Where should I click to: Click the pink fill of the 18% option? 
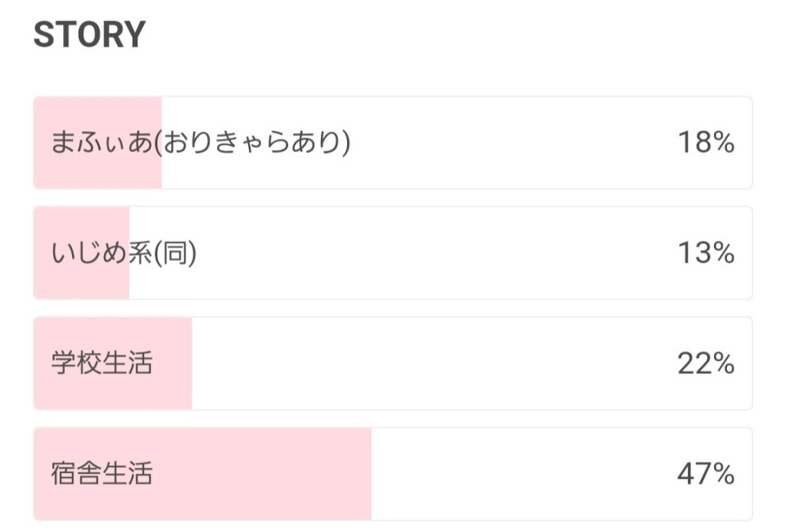tap(97, 142)
